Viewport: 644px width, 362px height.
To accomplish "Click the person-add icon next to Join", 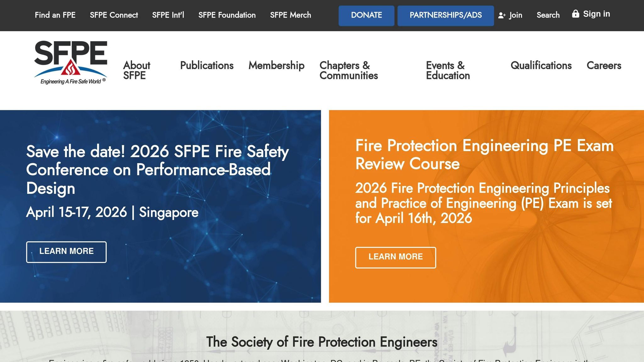I will click(502, 15).
